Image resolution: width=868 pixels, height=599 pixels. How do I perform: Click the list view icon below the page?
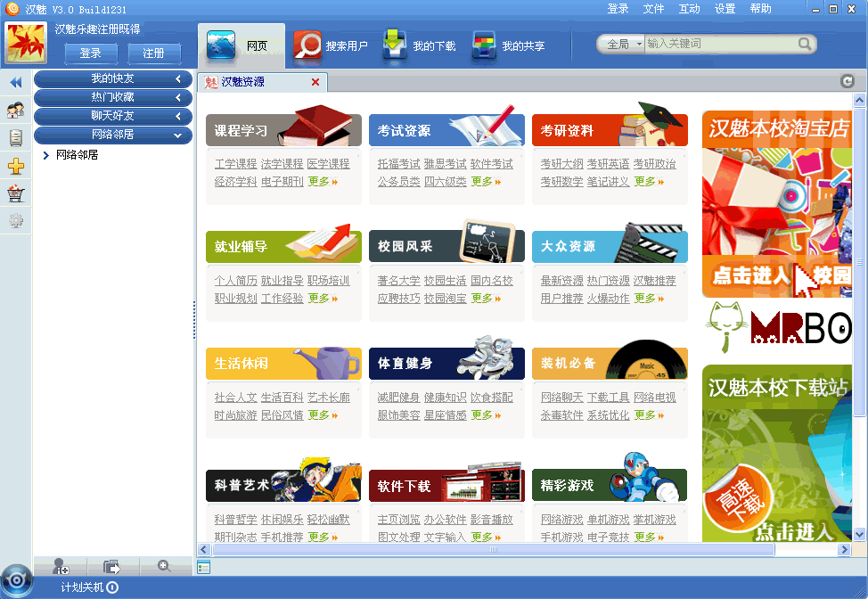pos(204,567)
